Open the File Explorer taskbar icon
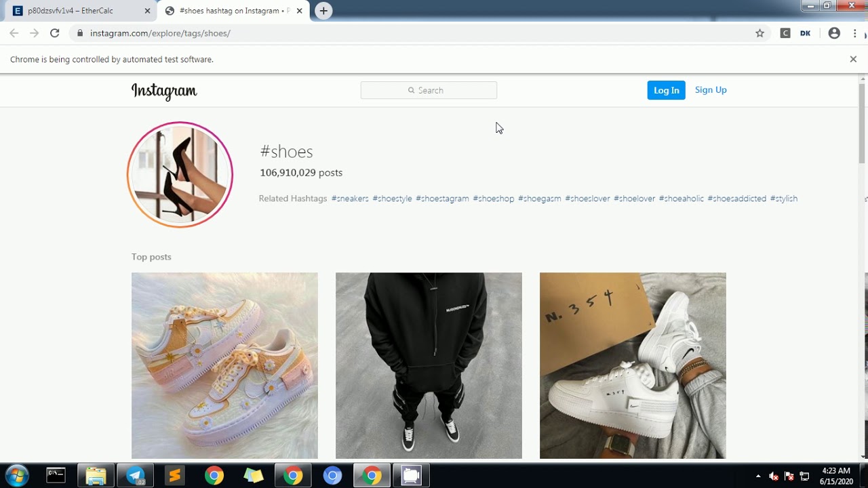The height and width of the screenshot is (488, 868). pyautogui.click(x=96, y=475)
